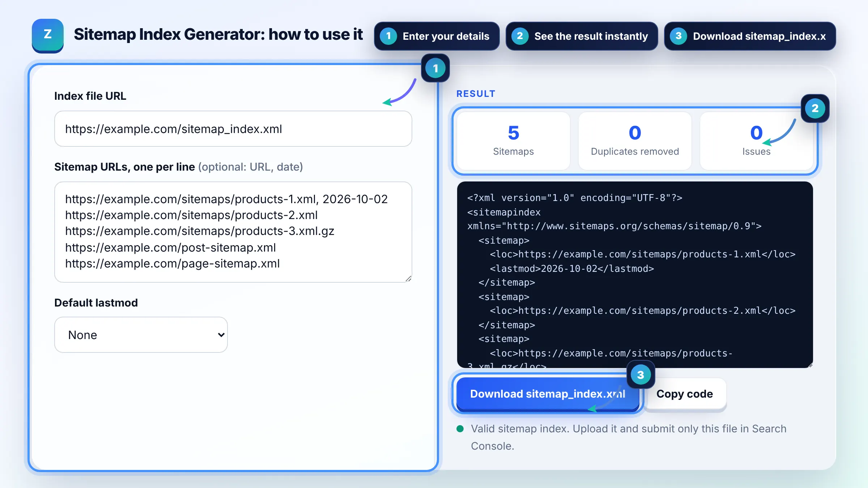Open the 'Enter your details' step pill
Image resolution: width=868 pixels, height=488 pixels.
tap(437, 36)
